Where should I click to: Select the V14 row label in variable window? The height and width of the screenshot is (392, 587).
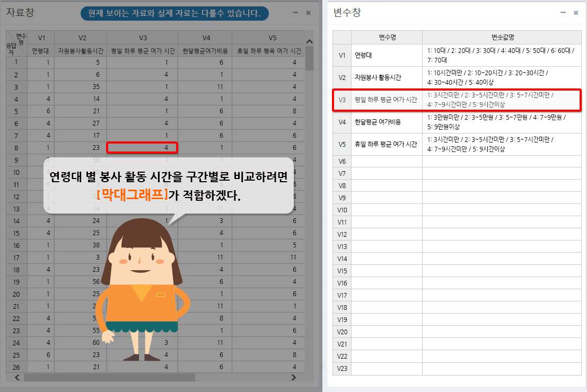pos(342,259)
